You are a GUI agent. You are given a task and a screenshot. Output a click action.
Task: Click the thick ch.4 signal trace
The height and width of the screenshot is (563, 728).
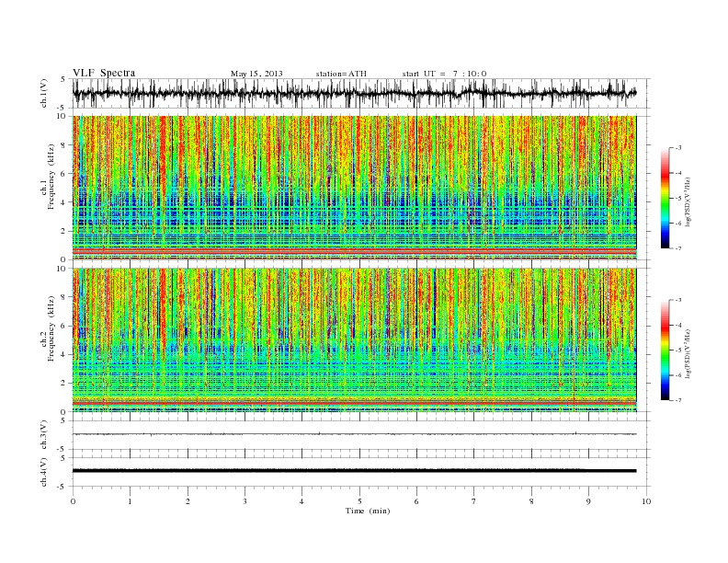[354, 471]
